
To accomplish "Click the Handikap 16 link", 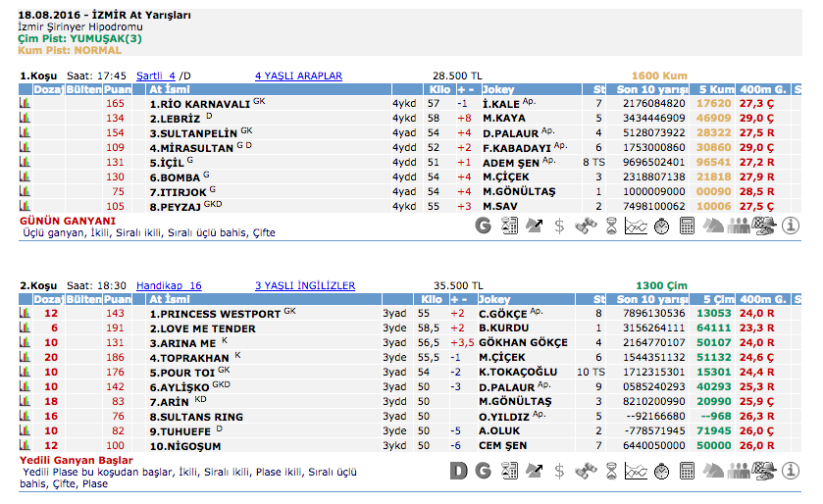I will click(169, 285).
